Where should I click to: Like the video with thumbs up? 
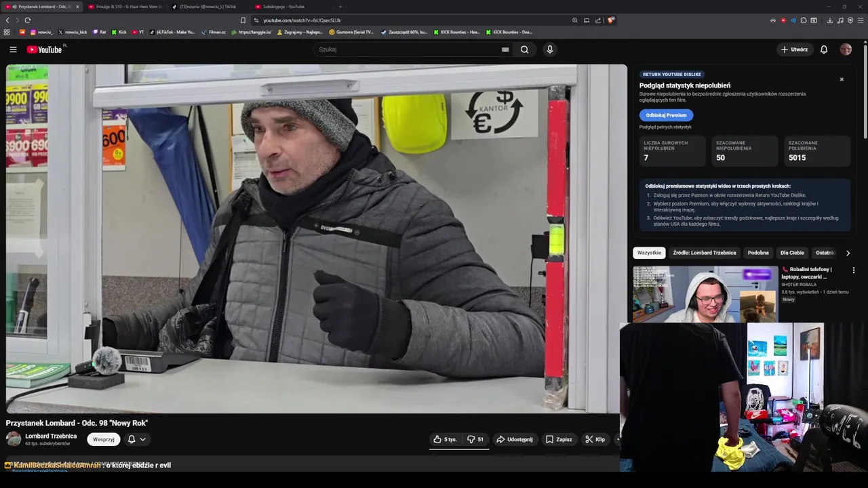445,439
